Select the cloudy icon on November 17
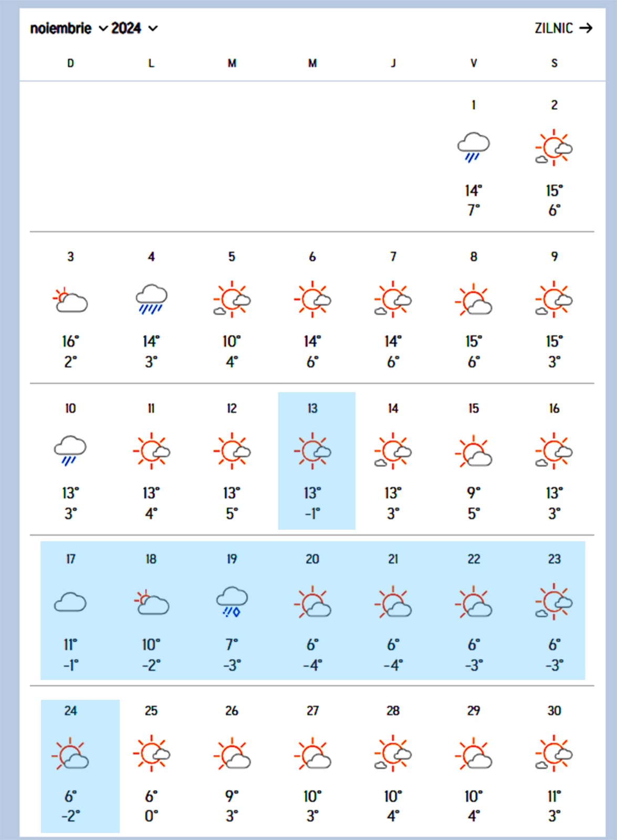This screenshot has height=840, width=617. pyautogui.click(x=70, y=602)
